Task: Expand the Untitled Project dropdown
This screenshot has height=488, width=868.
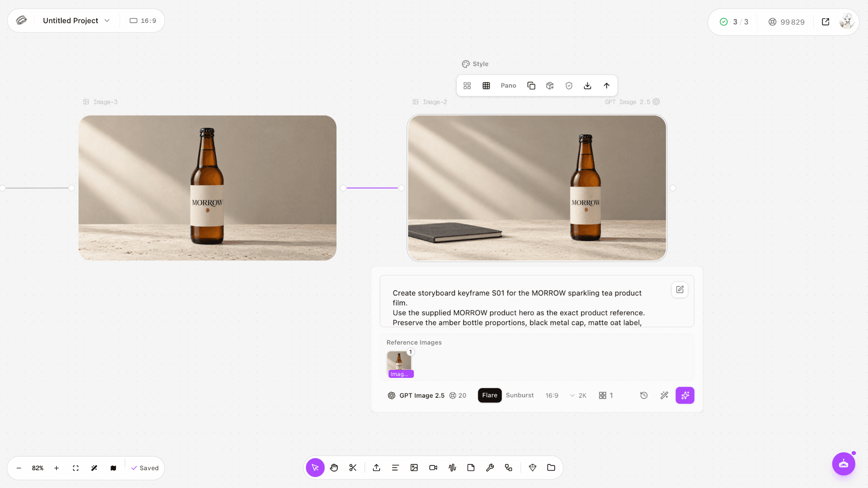Action: tap(76, 20)
